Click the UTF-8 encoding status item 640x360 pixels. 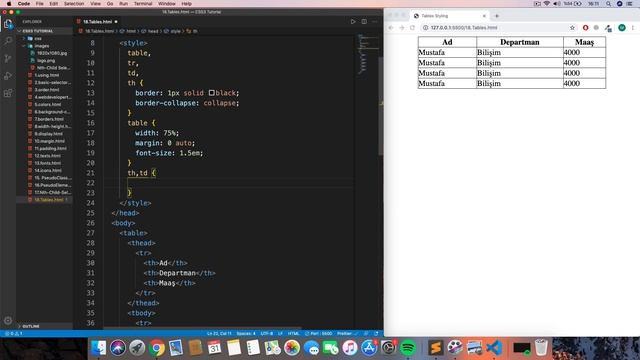[x=267, y=333]
